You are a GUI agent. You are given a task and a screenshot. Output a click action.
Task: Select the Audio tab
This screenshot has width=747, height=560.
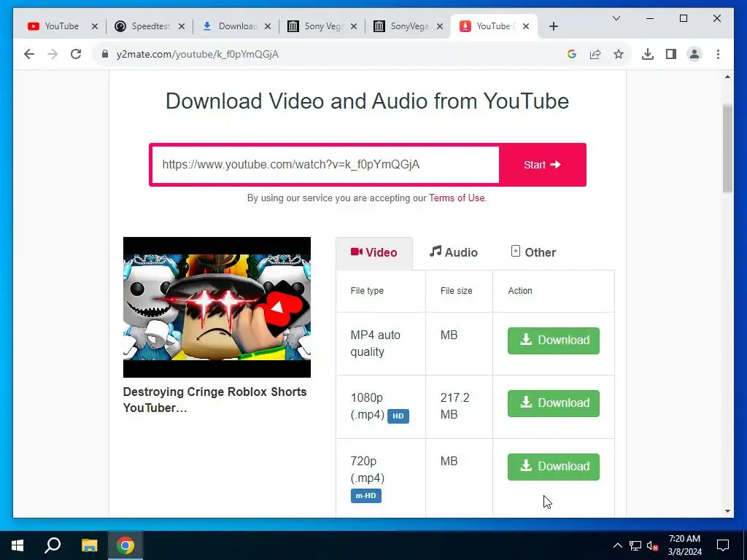coord(454,252)
